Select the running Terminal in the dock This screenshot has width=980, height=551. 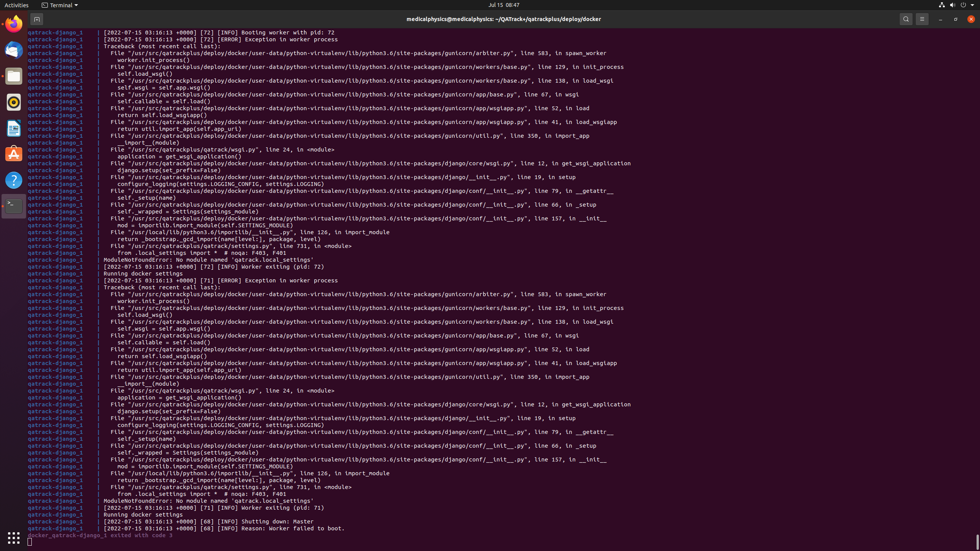(x=13, y=206)
